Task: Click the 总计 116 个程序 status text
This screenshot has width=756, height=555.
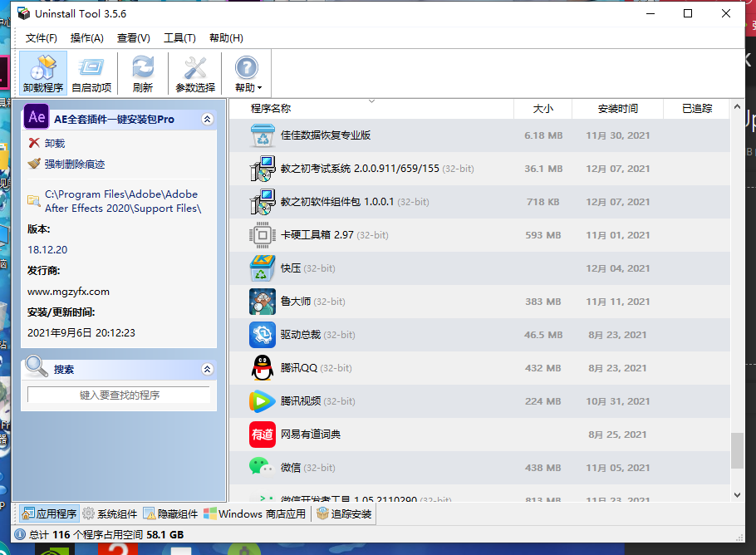Action: [106, 535]
